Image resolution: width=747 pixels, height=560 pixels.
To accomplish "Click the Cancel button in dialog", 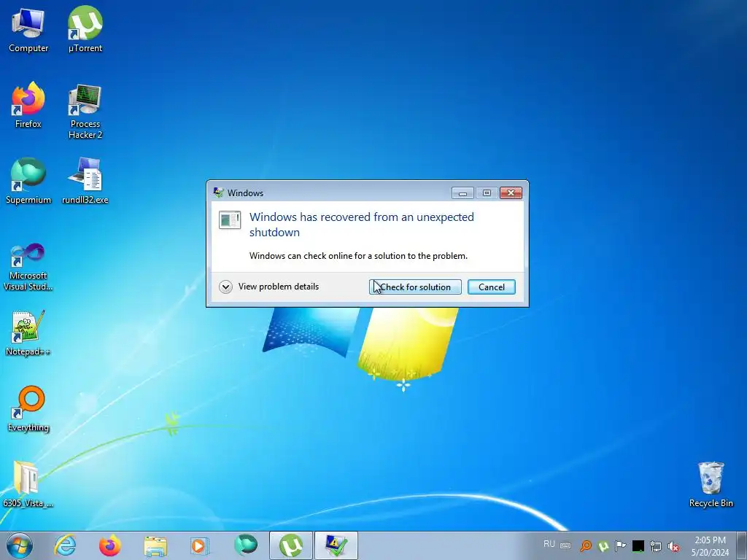I will click(x=491, y=287).
